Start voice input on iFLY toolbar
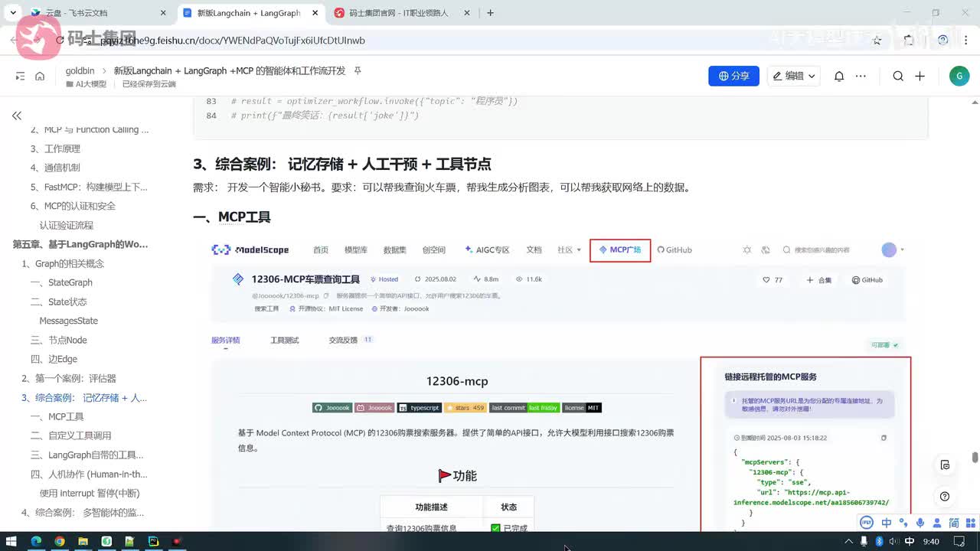The width and height of the screenshot is (980, 551). tap(921, 523)
